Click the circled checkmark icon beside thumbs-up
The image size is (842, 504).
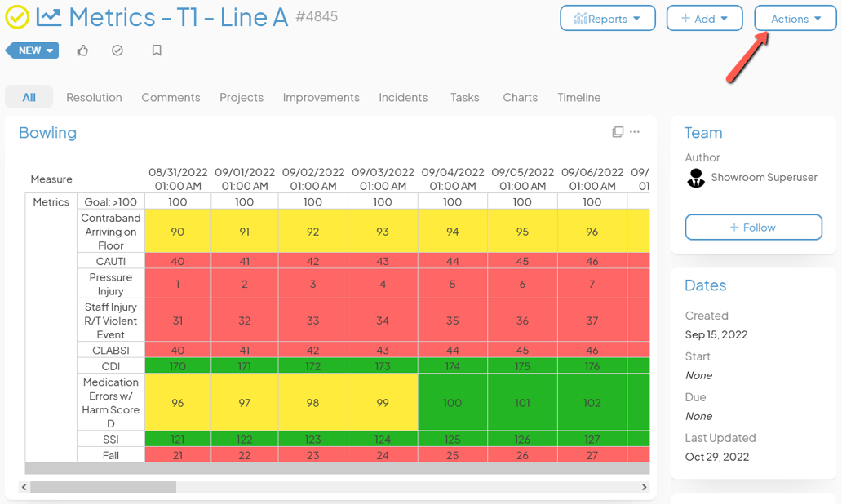tap(117, 51)
